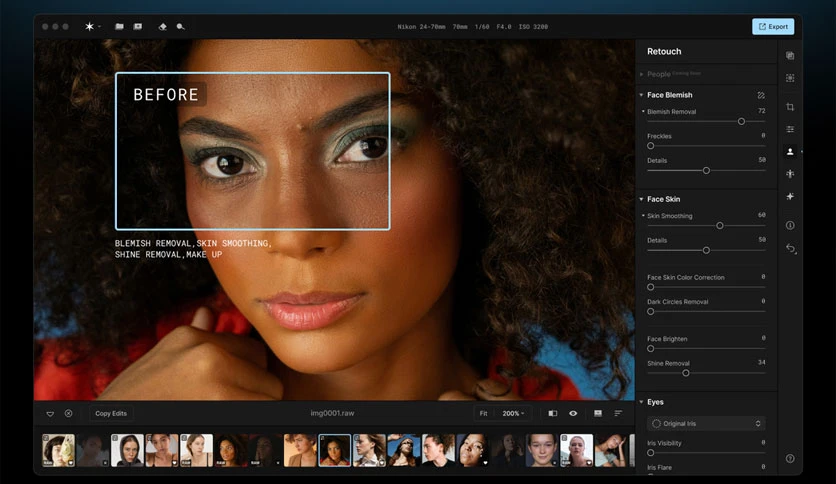
Task: Click the Dark Circles Removal slider handle
Action: click(x=650, y=311)
